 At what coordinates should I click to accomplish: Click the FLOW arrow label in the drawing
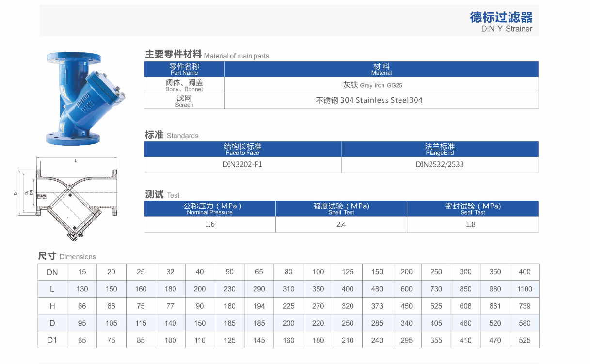(x=42, y=195)
